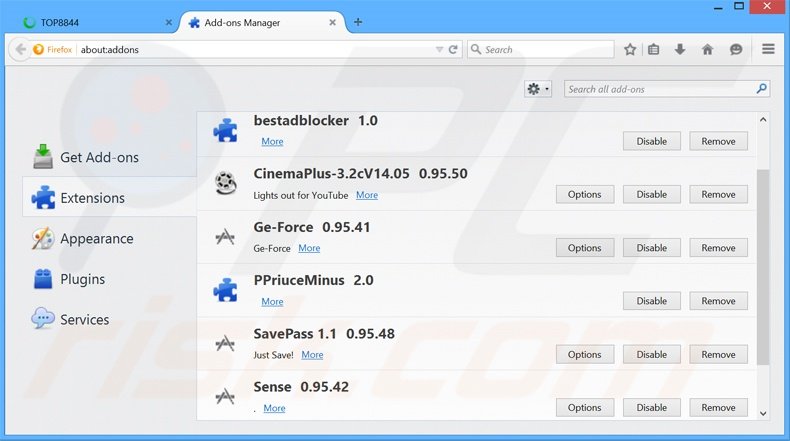Open the downloads arrow icon
Screen dimensions: 790x441
point(680,49)
